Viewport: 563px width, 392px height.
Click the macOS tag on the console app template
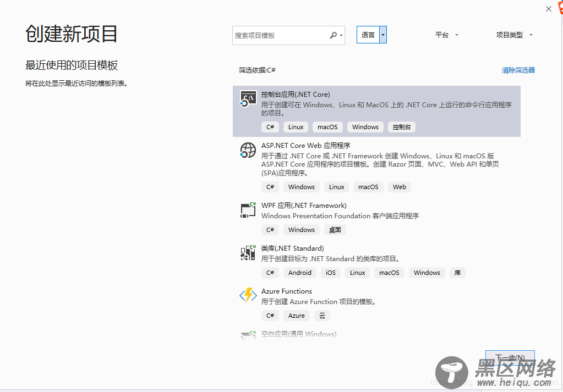pyautogui.click(x=327, y=127)
